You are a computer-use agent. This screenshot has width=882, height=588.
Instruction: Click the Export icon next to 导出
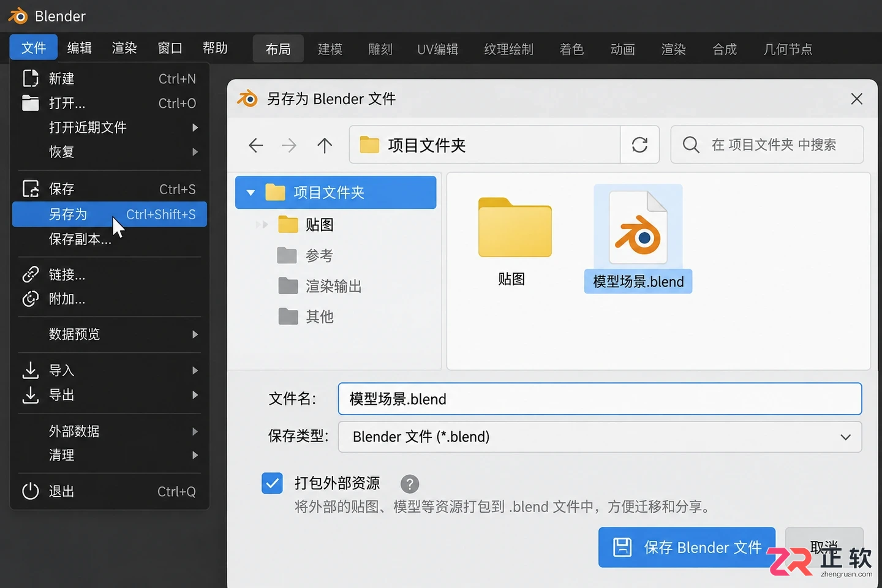click(31, 395)
